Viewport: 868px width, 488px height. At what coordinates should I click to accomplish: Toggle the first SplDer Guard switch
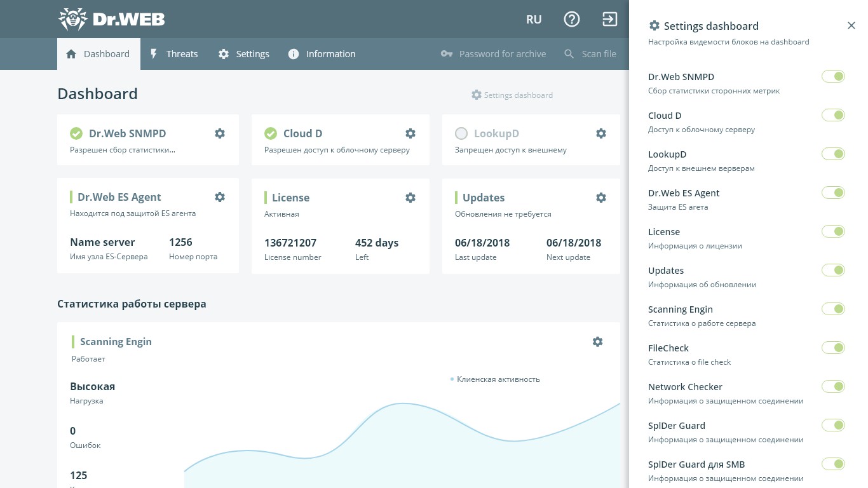833,425
